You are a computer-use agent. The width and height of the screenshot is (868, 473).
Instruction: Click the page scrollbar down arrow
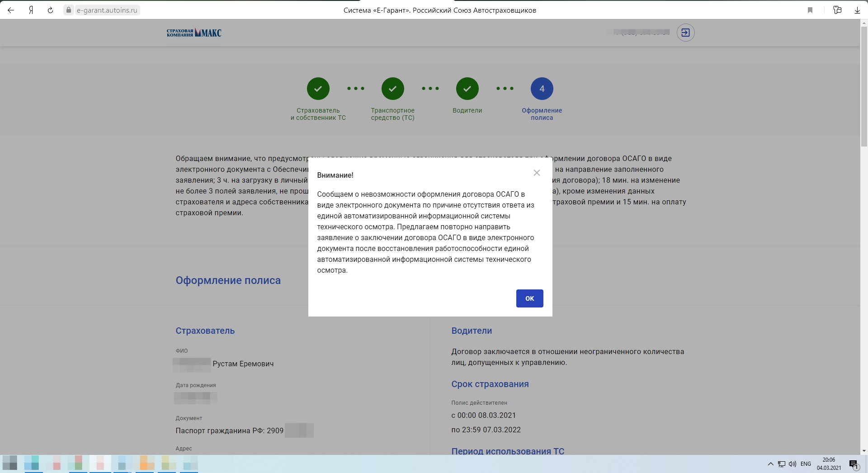864,451
